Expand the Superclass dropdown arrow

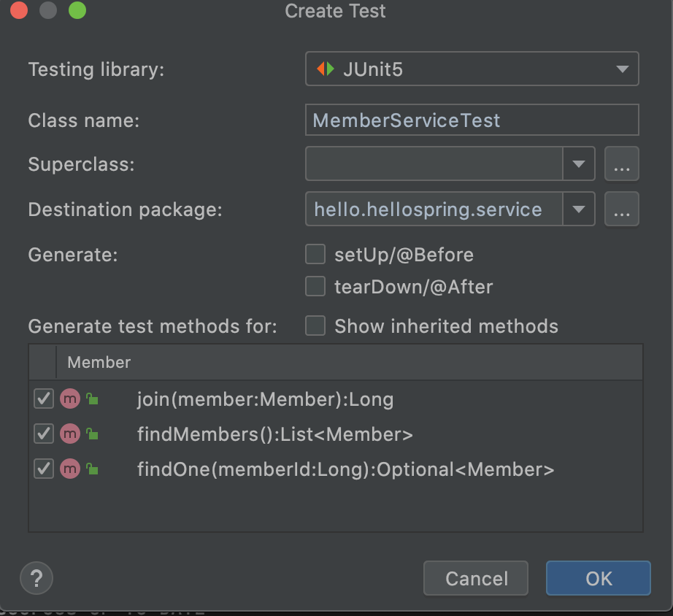point(579,163)
